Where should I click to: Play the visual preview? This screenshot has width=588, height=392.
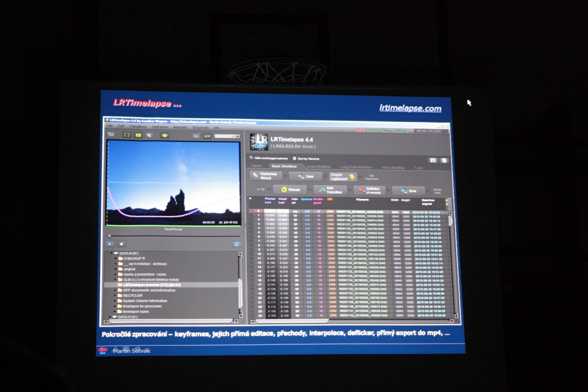pos(110,244)
